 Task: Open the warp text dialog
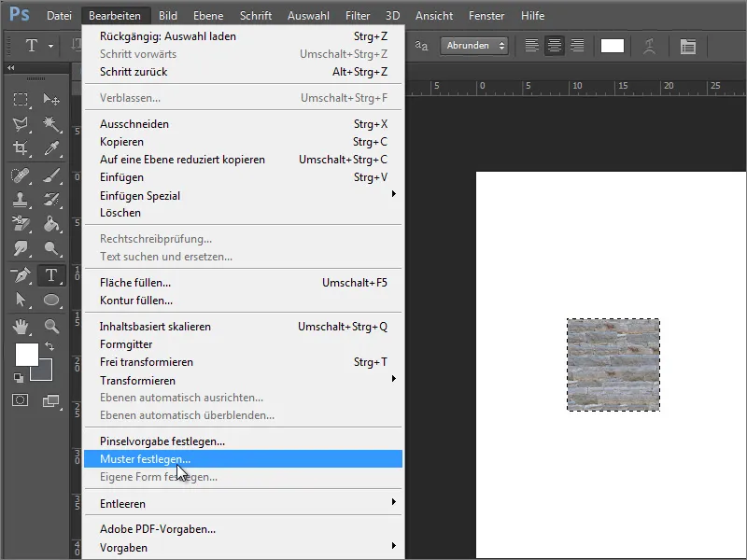coord(649,46)
